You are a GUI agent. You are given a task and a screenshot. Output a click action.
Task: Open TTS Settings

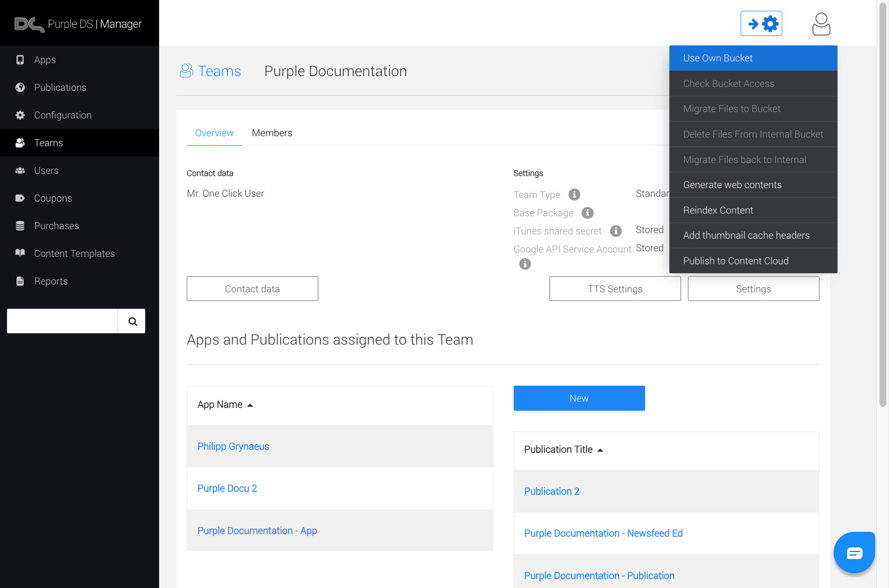coord(615,289)
